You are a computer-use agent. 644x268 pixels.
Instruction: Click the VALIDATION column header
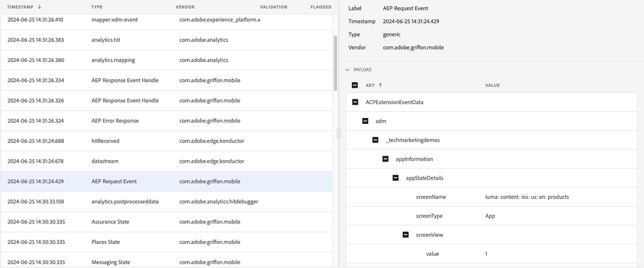pos(273,7)
